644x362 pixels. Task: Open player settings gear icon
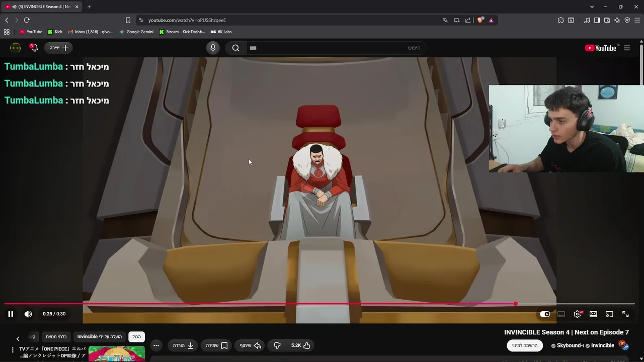577,314
